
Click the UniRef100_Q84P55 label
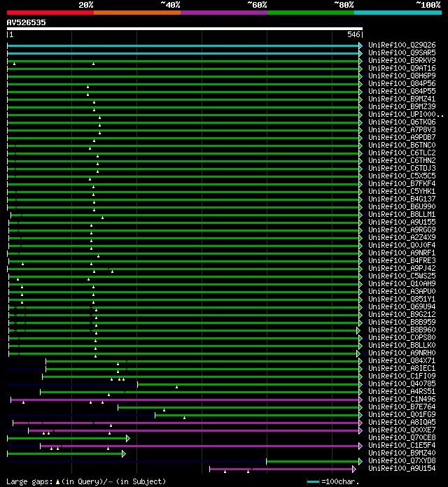(402, 91)
